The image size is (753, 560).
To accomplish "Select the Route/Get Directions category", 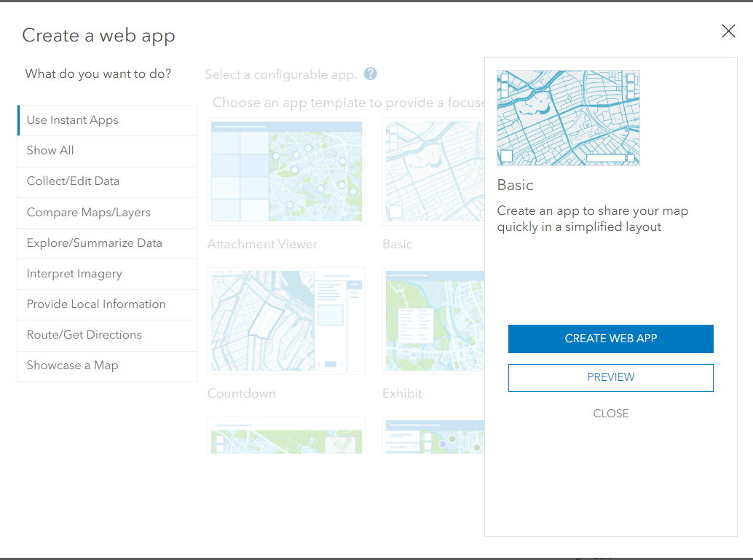I will [x=82, y=334].
